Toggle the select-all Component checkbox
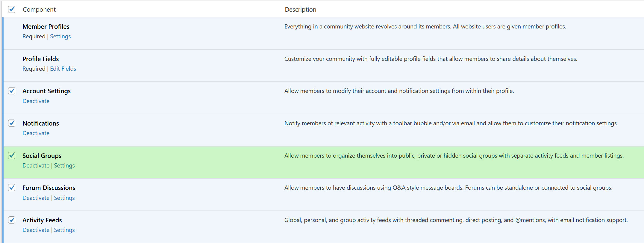 [x=12, y=9]
